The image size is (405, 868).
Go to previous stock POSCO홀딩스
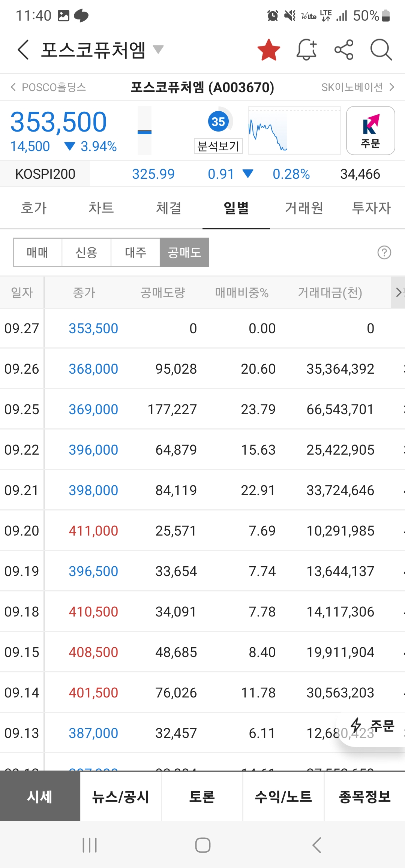pos(48,87)
